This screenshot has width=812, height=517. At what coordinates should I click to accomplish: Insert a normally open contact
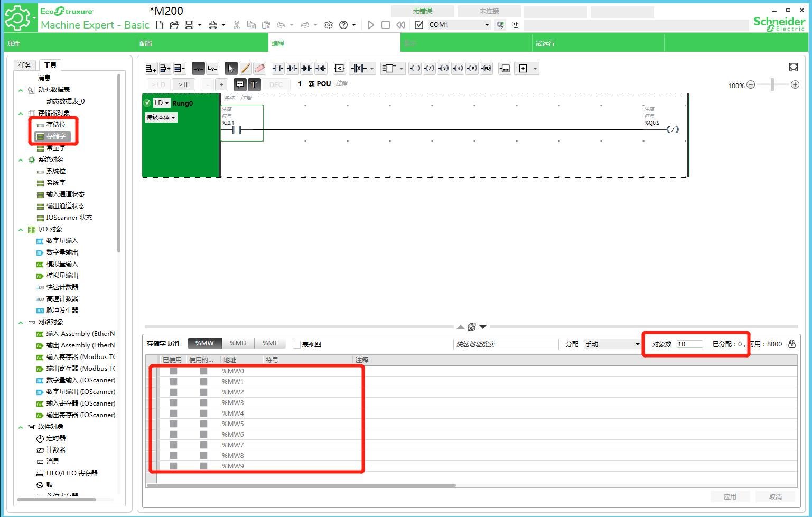tap(278, 68)
